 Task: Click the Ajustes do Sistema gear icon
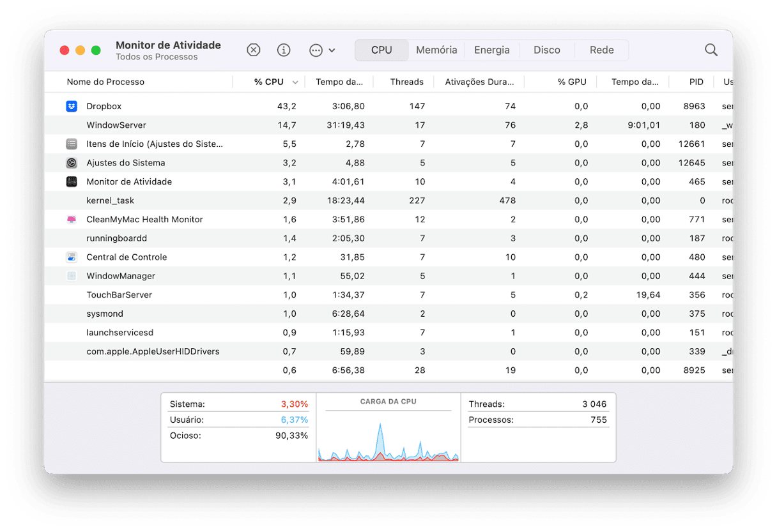72,163
